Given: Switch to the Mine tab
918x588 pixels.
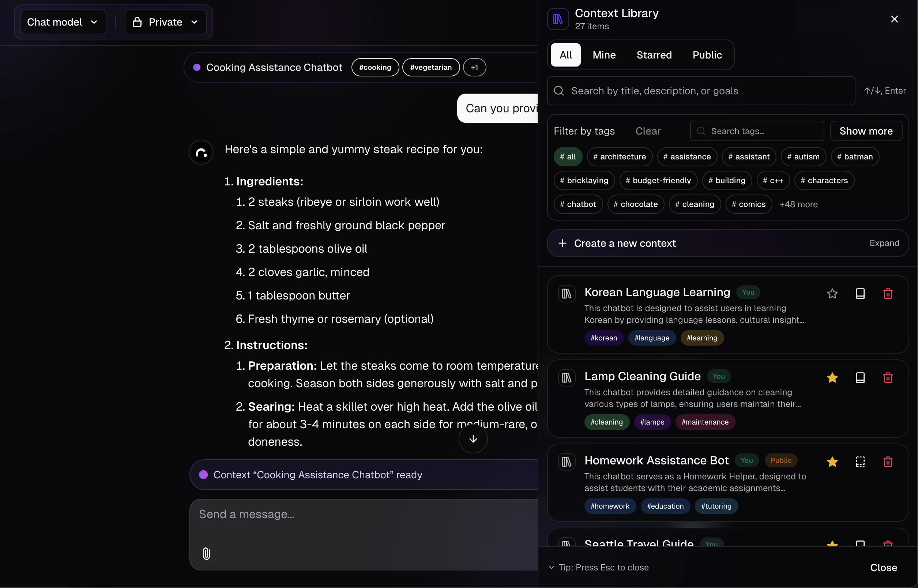Looking at the screenshot, I should pyautogui.click(x=604, y=55).
